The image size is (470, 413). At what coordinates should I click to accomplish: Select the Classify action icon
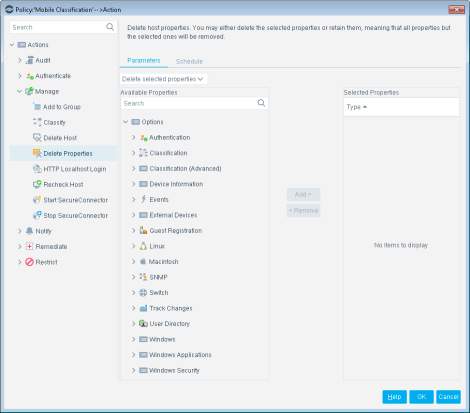pyautogui.click(x=37, y=122)
